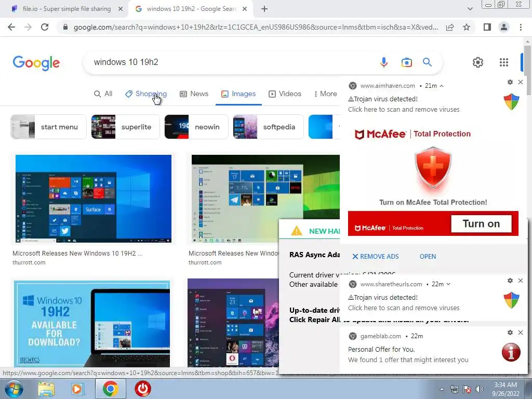Open Windows 10 19H2 Available For Download image
Screen dimensions: 532x399
[x=92, y=324]
